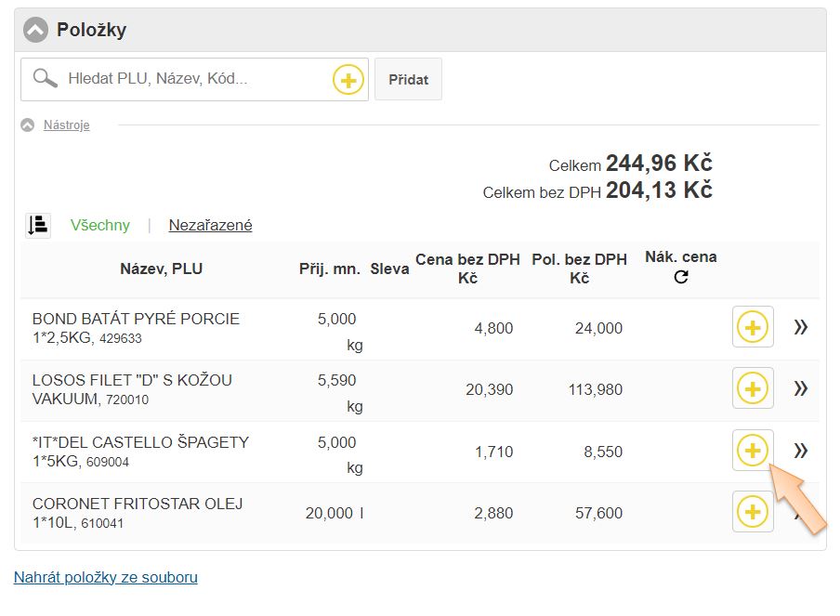Click the plus icon inside the search field

pyautogui.click(x=348, y=80)
